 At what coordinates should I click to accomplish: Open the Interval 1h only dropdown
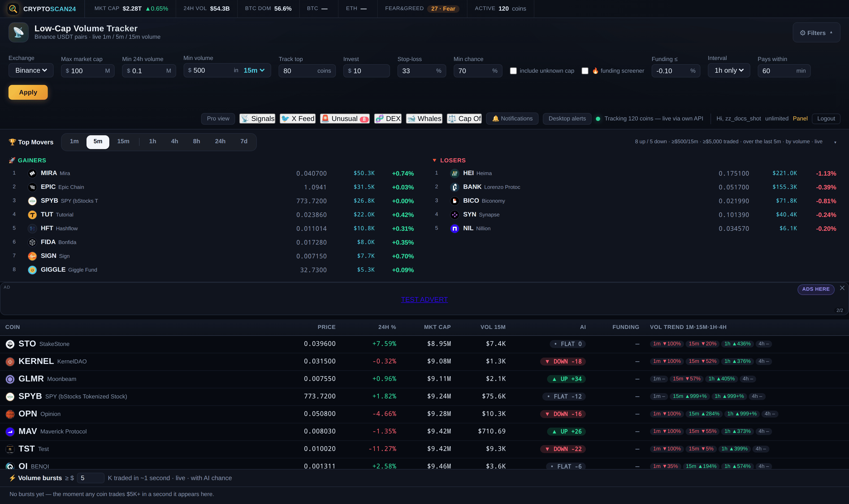click(x=729, y=70)
